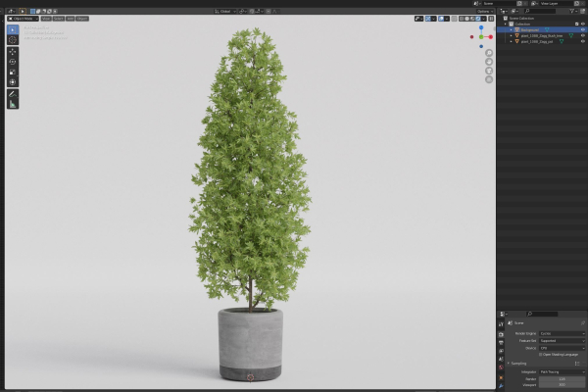Open the Output properties tab icon
The image size is (588, 392).
click(x=502, y=343)
